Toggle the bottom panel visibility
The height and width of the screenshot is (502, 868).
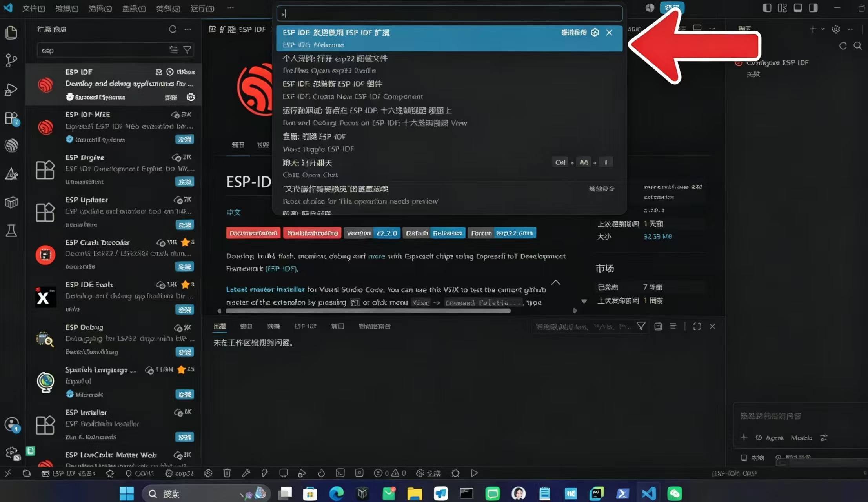point(798,8)
